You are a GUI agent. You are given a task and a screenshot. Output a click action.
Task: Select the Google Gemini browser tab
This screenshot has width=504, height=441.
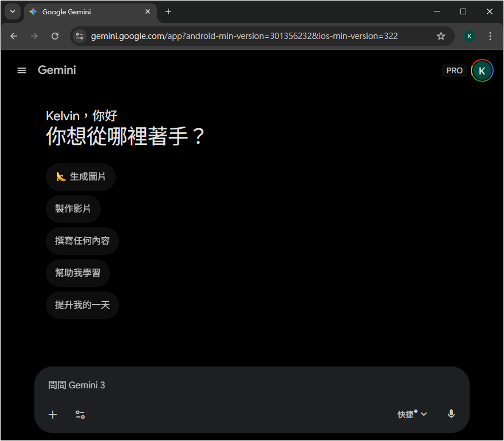pyautogui.click(x=86, y=12)
